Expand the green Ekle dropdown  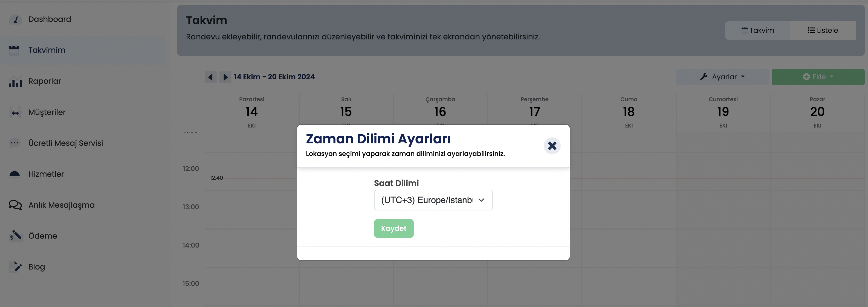[818, 77]
